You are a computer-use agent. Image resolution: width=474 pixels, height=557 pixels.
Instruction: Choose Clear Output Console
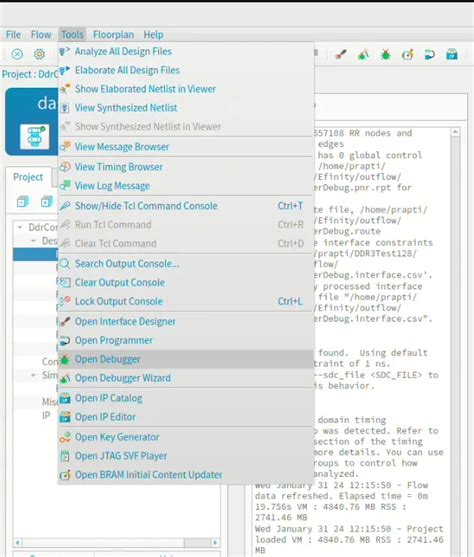pos(186,283)
